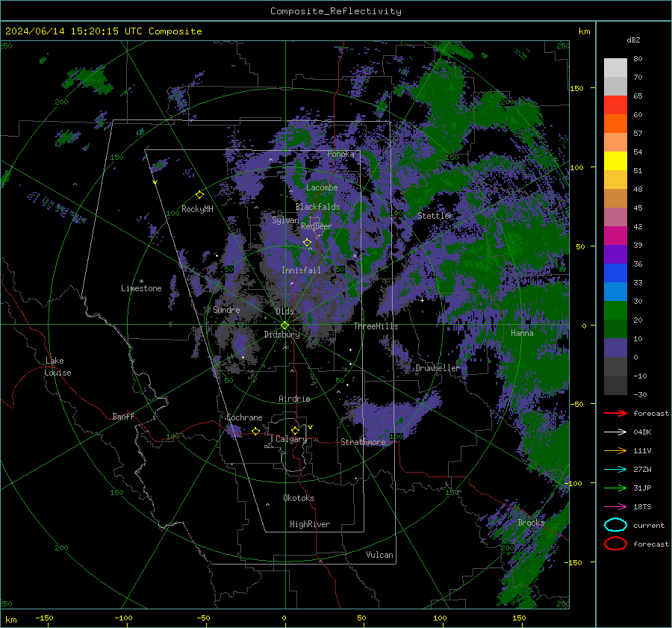Click the RockyMH label
672x628 pixels.
(197, 209)
